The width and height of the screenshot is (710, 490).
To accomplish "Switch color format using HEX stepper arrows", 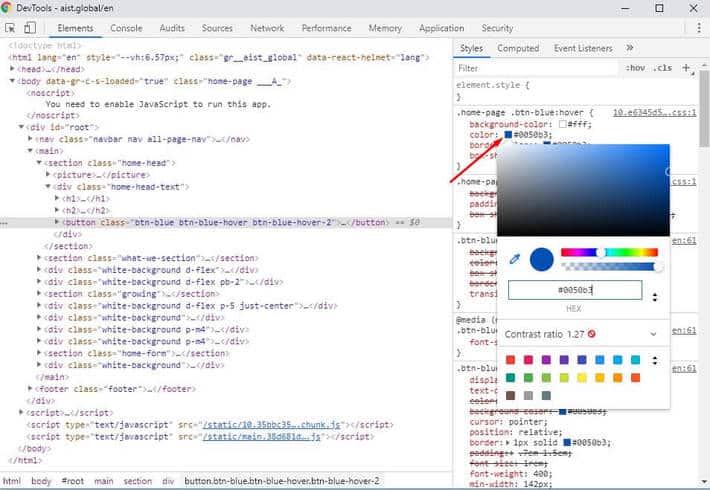I will click(655, 297).
